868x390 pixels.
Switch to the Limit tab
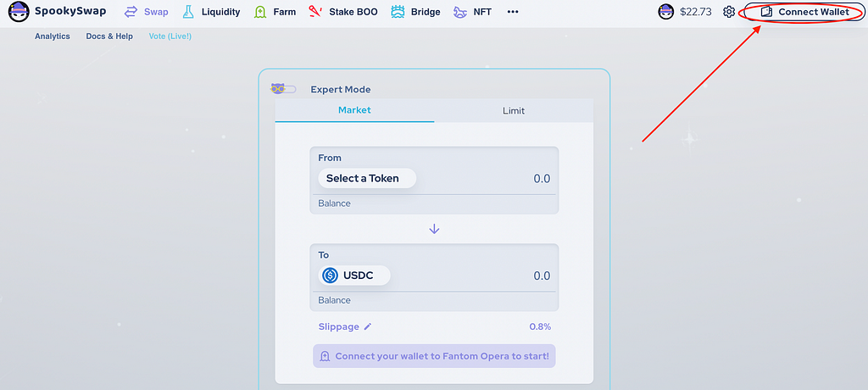click(x=514, y=111)
